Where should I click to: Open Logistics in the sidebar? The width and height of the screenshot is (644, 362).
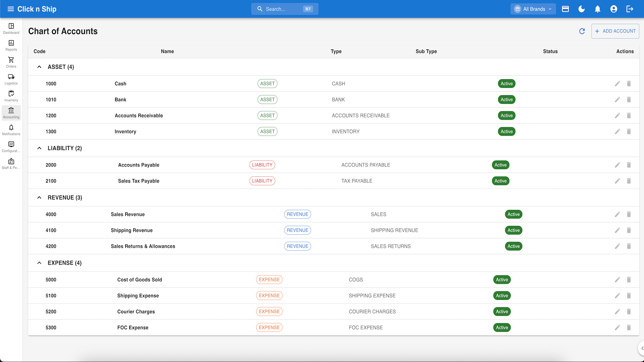click(x=11, y=79)
